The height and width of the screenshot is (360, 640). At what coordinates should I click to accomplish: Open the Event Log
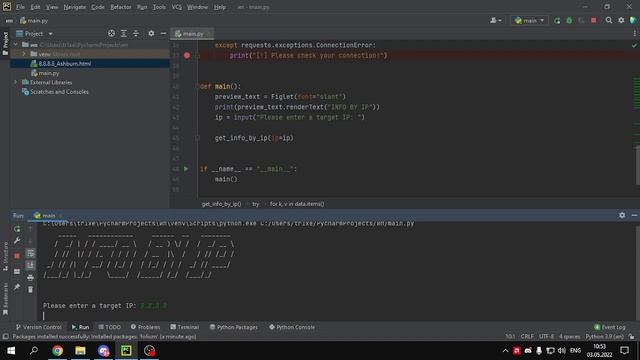(x=610, y=327)
